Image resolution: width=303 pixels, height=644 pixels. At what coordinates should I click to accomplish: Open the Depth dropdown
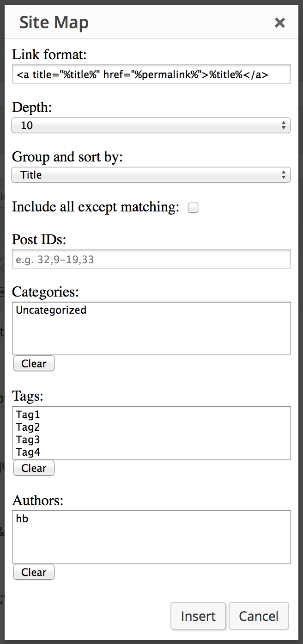click(151, 125)
